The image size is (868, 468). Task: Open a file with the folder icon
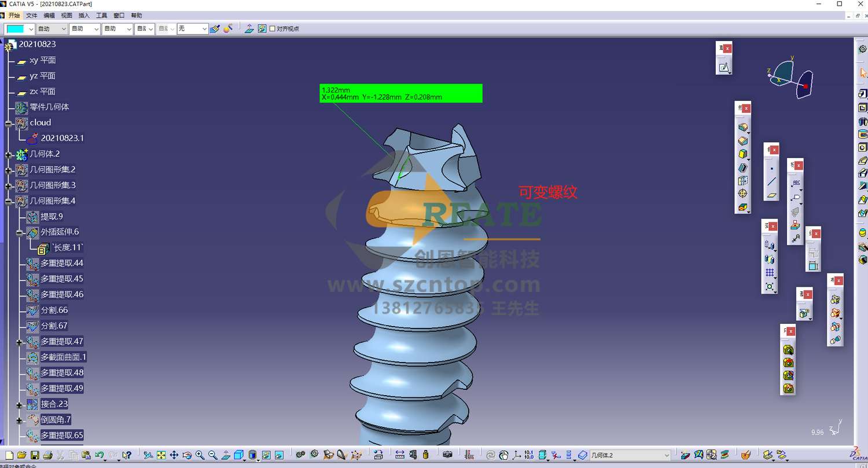click(21, 455)
